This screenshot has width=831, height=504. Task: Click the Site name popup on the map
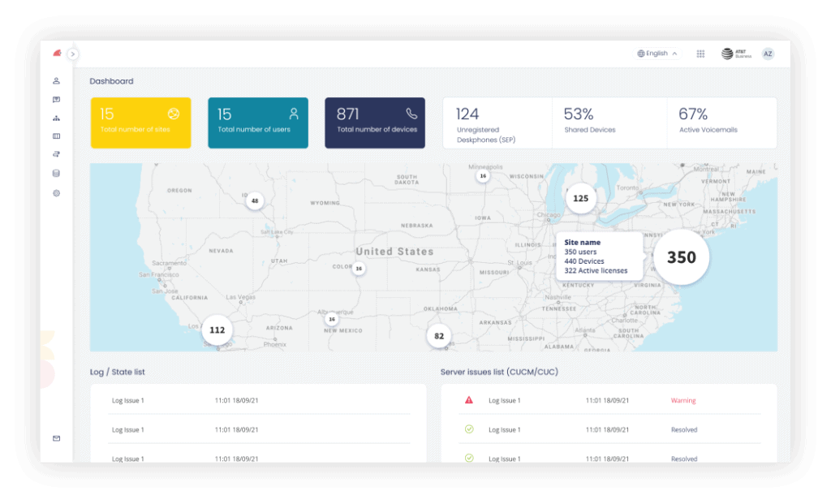(x=599, y=256)
